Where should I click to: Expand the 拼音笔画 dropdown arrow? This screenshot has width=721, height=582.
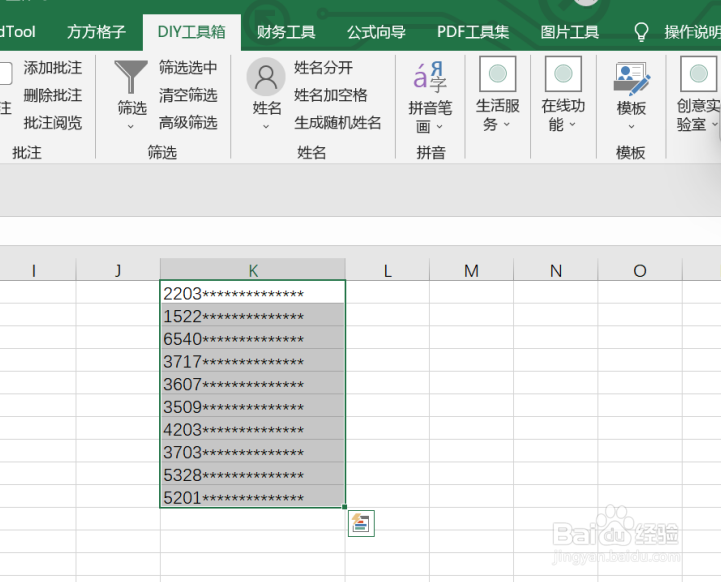[440, 126]
